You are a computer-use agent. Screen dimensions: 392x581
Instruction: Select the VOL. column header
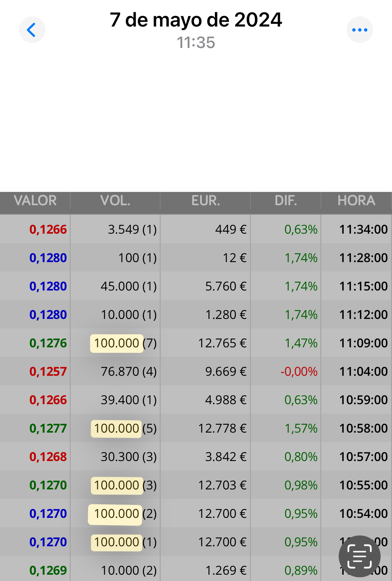tap(115, 201)
